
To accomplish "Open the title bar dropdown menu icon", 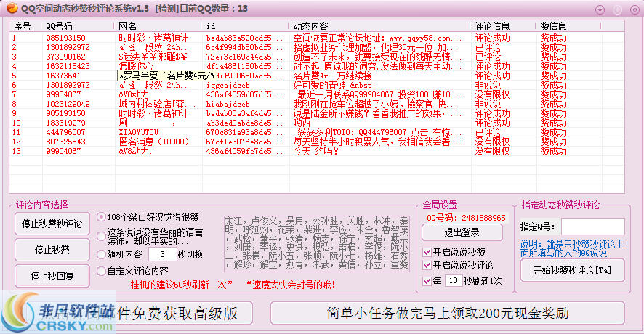I will [x=600, y=9].
